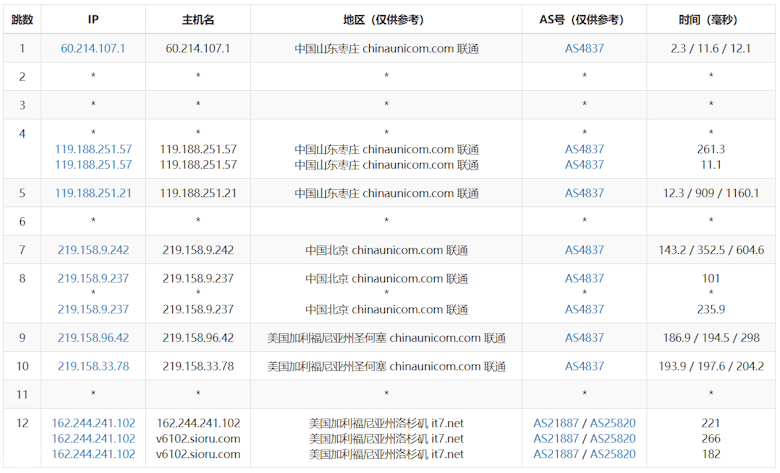780x473 pixels.
Task: Open the 60.214.107.1 IP link
Action: [93, 48]
